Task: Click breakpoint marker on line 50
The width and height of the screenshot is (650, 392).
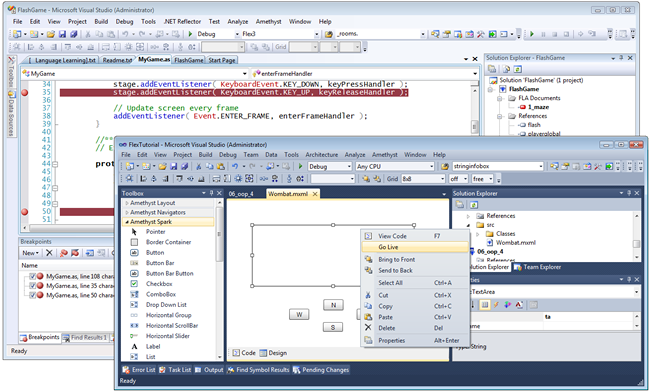Action: pyautogui.click(x=25, y=212)
